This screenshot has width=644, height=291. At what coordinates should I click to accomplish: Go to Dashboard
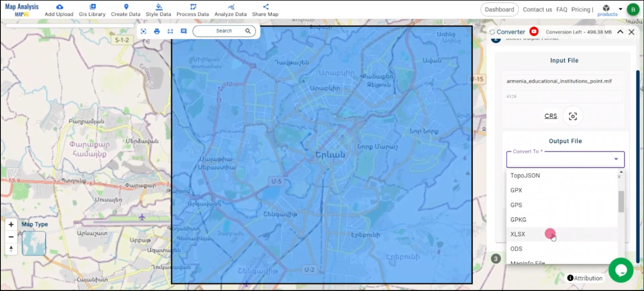click(x=499, y=9)
